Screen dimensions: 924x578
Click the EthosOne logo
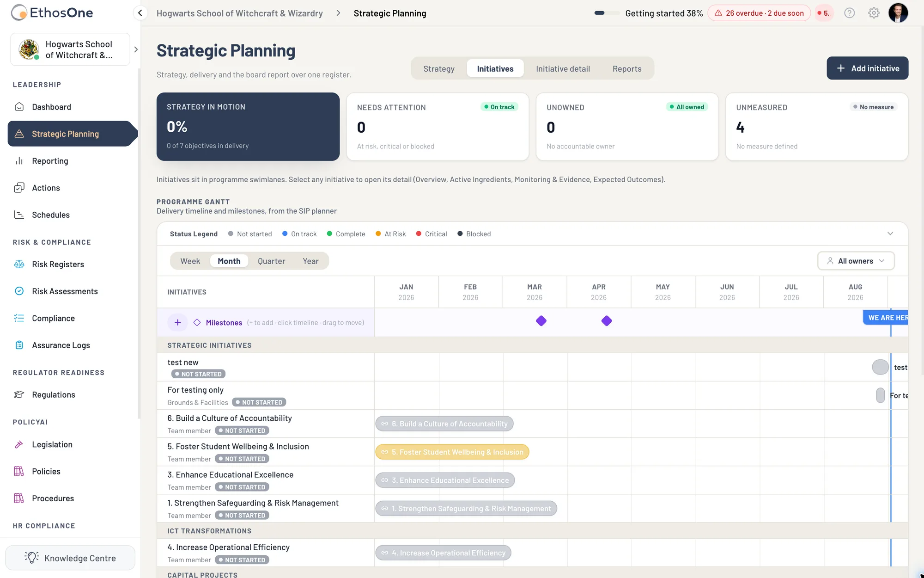pos(52,13)
